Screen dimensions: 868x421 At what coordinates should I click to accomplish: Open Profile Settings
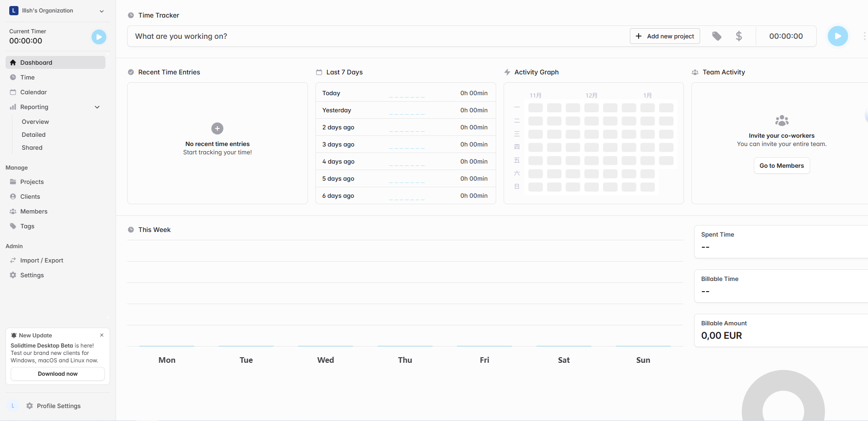point(59,406)
